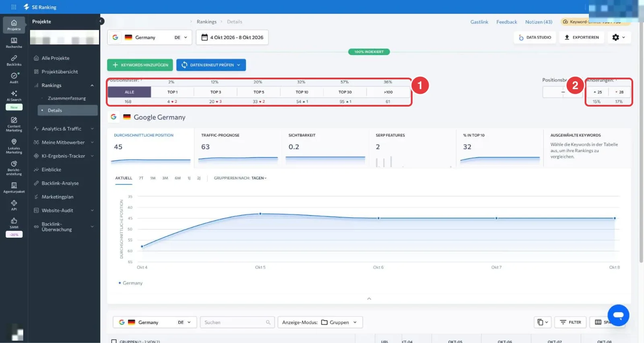Open Agenturpaket sidebar icon
This screenshot has height=343, width=644.
click(x=14, y=187)
